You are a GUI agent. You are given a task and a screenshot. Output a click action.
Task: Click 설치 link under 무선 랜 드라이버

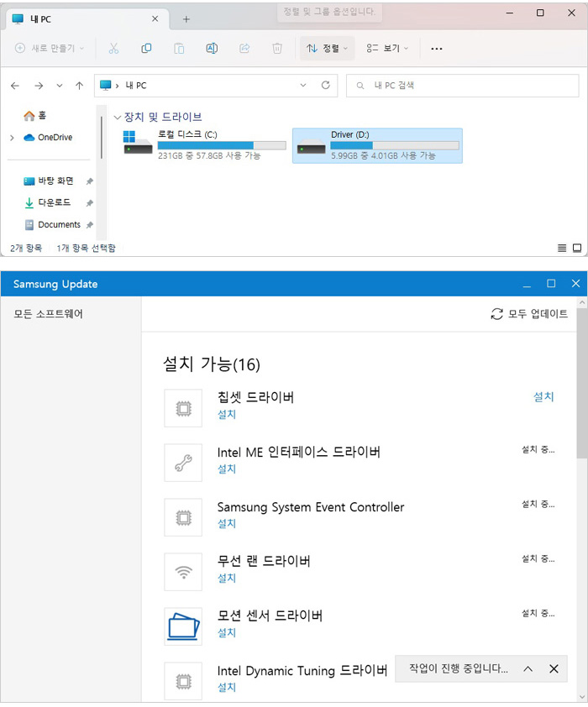click(x=226, y=578)
